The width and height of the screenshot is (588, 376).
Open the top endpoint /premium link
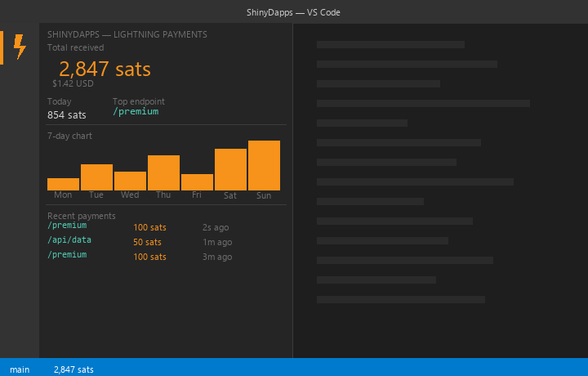pyautogui.click(x=136, y=111)
